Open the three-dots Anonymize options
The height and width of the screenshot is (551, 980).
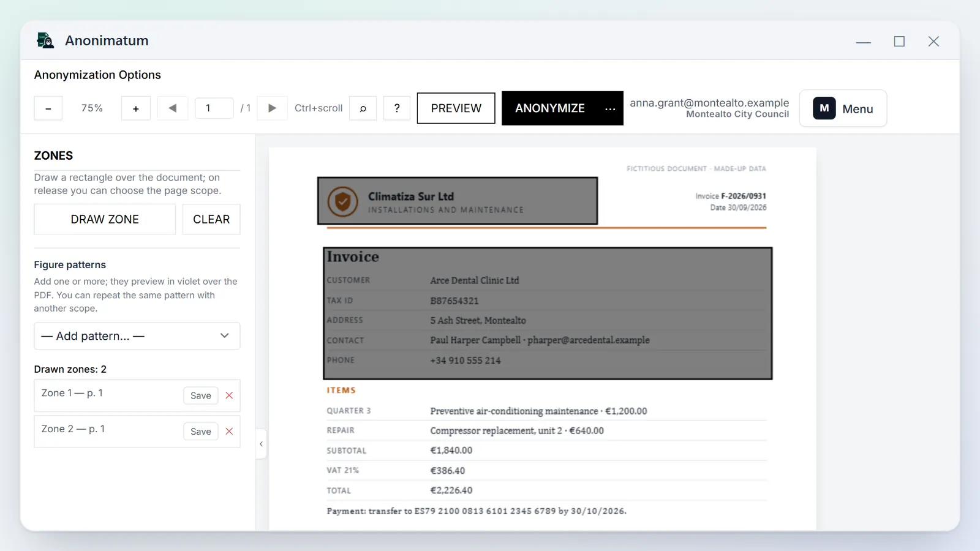click(x=610, y=108)
